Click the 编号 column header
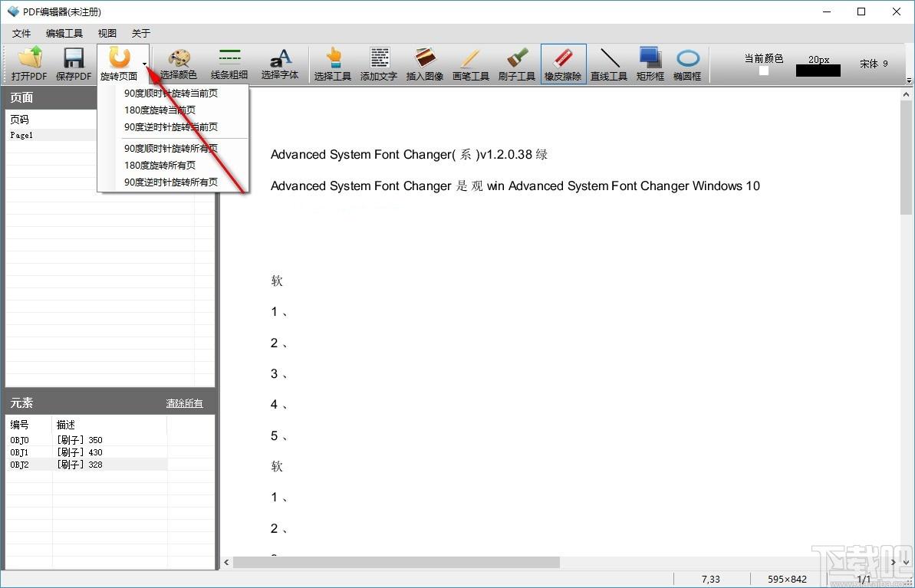This screenshot has height=588, width=915. (29, 425)
